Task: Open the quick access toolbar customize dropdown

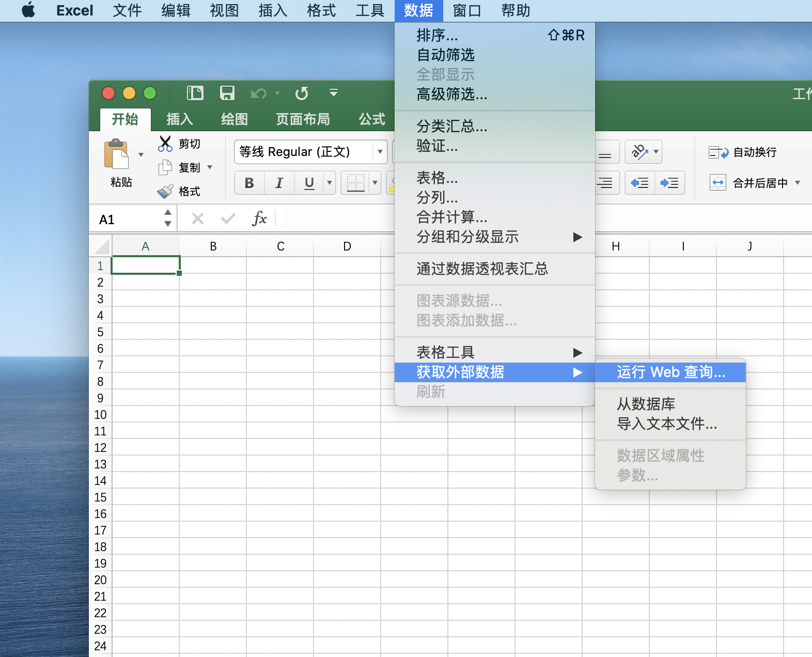Action: pos(334,93)
